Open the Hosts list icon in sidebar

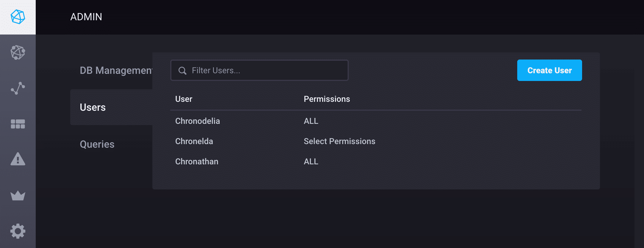tap(18, 53)
